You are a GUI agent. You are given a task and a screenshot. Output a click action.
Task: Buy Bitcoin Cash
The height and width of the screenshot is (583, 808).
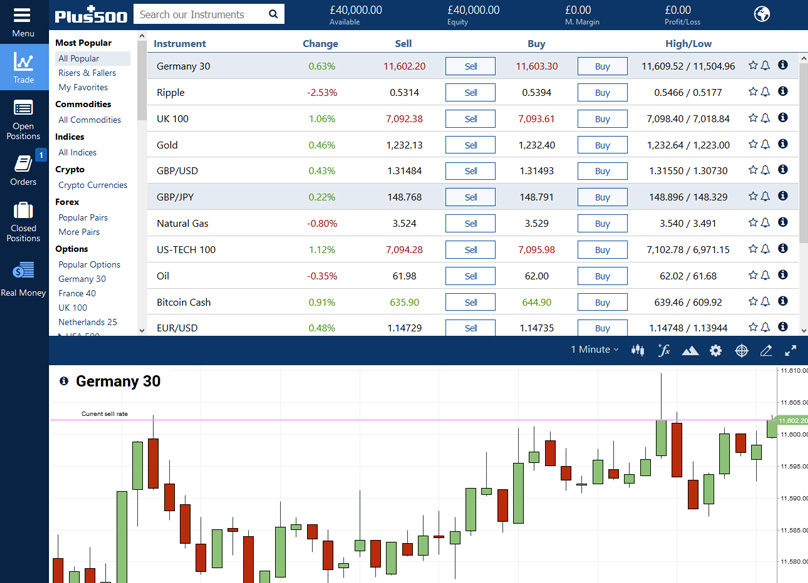pos(602,303)
